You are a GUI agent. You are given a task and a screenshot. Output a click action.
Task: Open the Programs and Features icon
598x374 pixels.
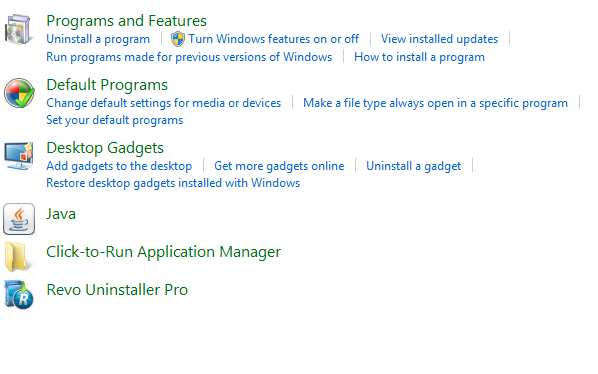pyautogui.click(x=18, y=29)
